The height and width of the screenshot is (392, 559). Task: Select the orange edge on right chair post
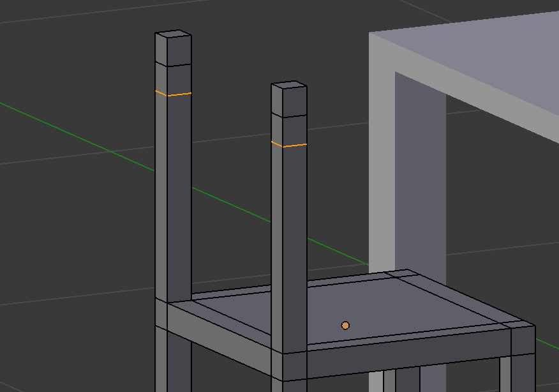point(289,146)
